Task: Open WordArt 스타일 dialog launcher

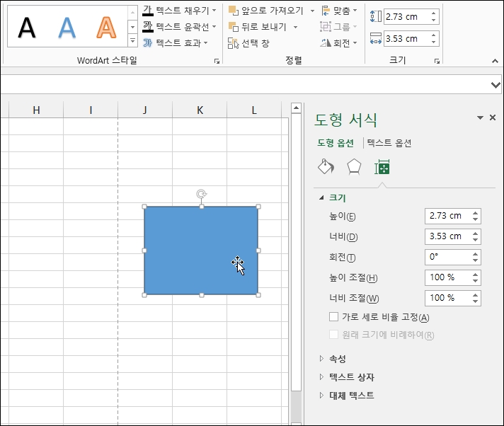Action: click(217, 61)
